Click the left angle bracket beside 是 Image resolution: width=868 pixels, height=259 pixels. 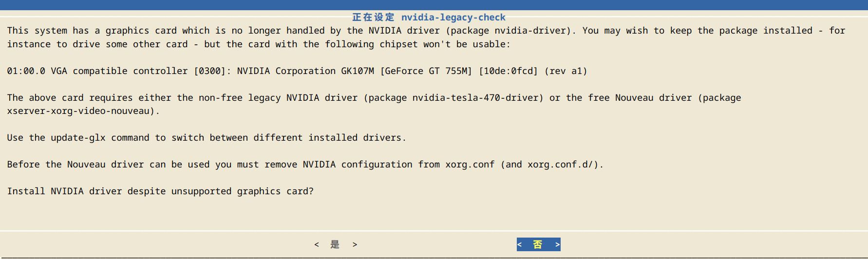click(317, 244)
